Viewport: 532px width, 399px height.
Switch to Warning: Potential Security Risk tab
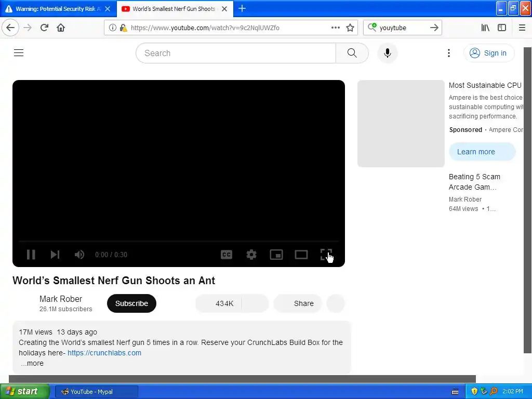[58, 9]
